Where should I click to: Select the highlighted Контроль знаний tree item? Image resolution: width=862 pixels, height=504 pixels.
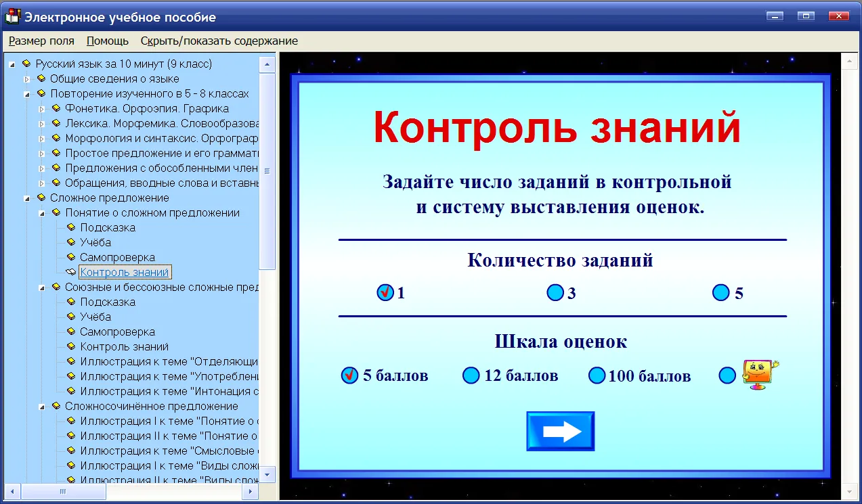point(125,272)
